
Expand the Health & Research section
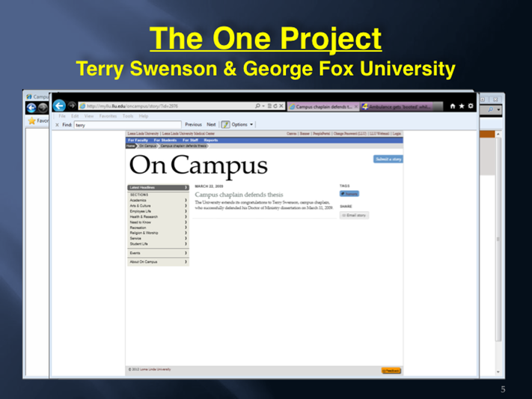click(x=158, y=216)
